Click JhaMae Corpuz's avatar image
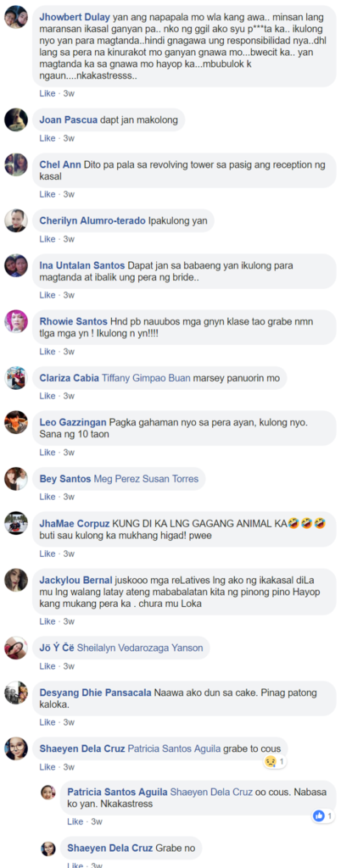 pyautogui.click(x=16, y=523)
